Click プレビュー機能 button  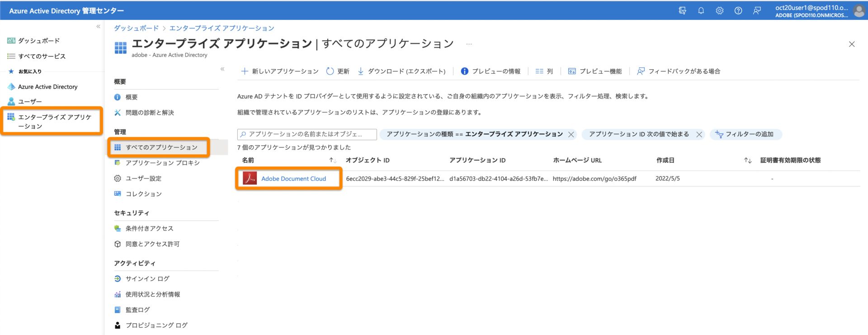click(x=595, y=71)
